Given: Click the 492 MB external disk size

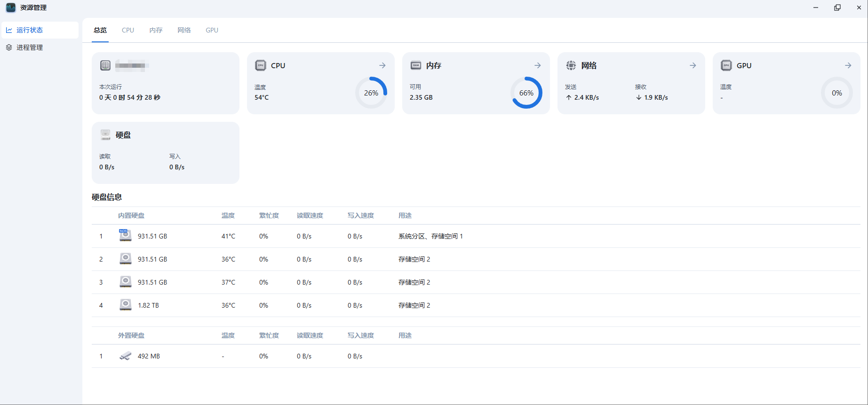Looking at the screenshot, I should pyautogui.click(x=149, y=356).
